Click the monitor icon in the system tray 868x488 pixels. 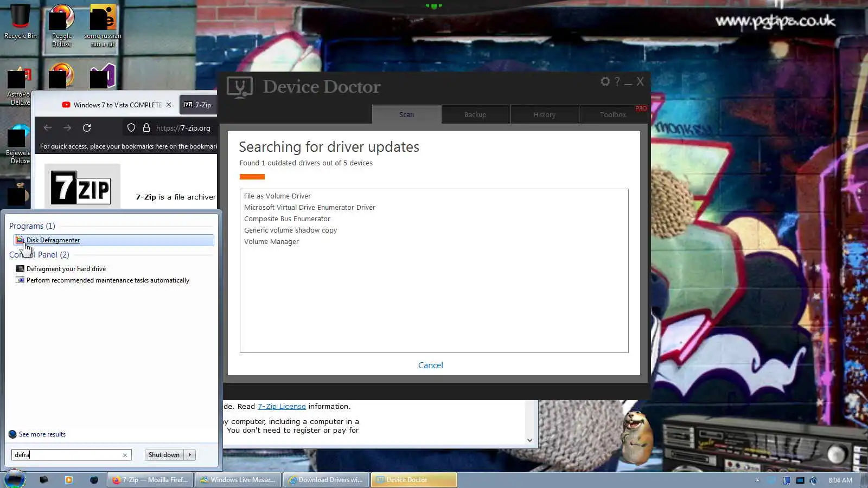pyautogui.click(x=800, y=480)
